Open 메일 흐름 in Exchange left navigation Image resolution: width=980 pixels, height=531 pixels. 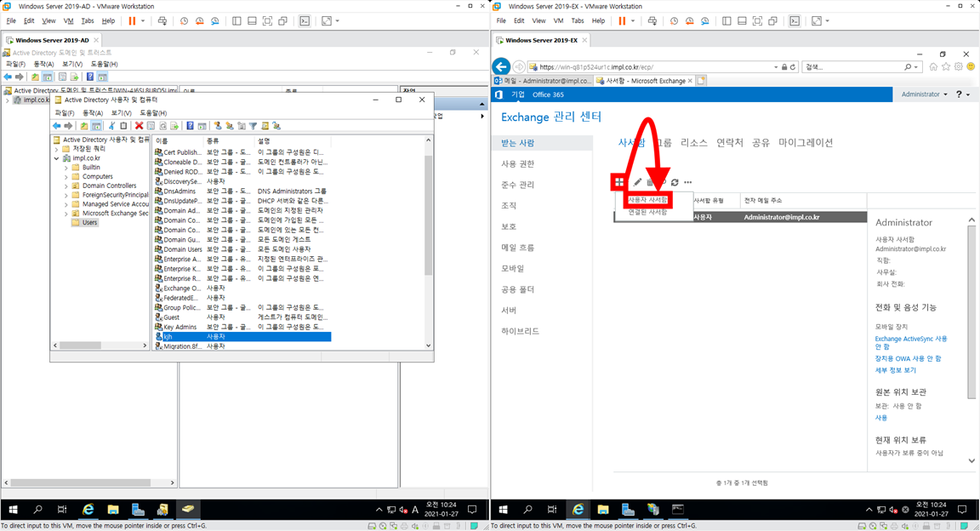pos(517,248)
